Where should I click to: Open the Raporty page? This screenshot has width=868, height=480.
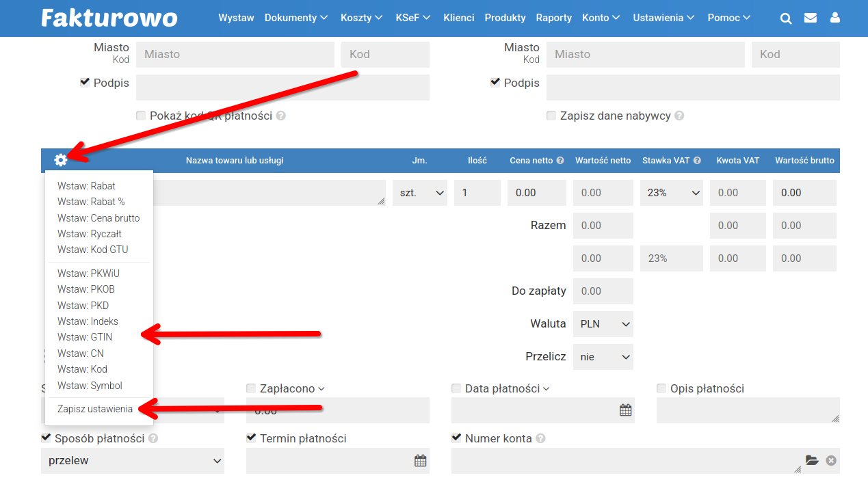coord(553,18)
